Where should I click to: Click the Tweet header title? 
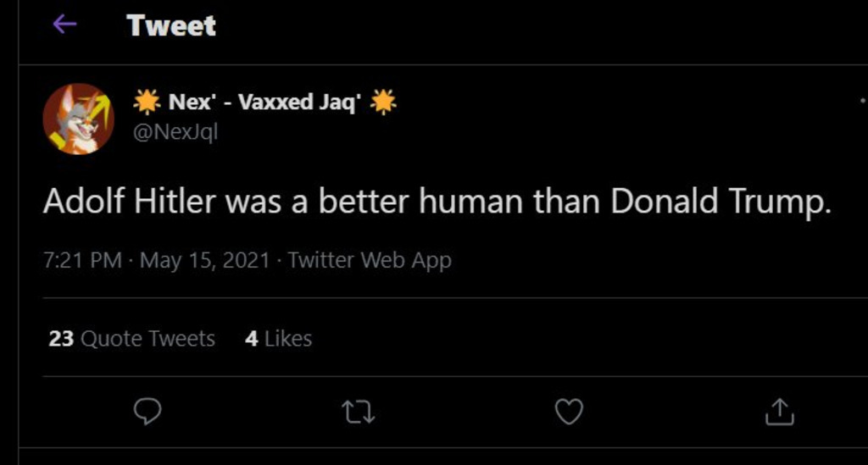[171, 25]
